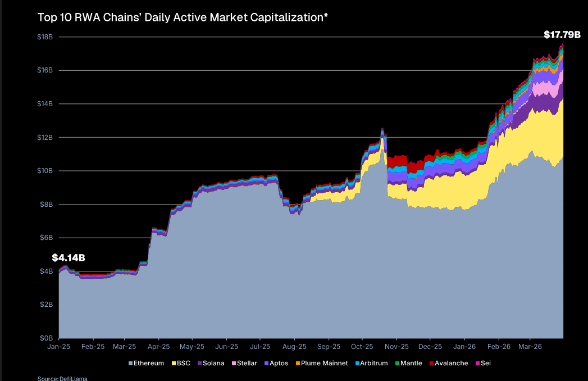Click the $0B y-axis label
The image size is (588, 381).
[47, 338]
